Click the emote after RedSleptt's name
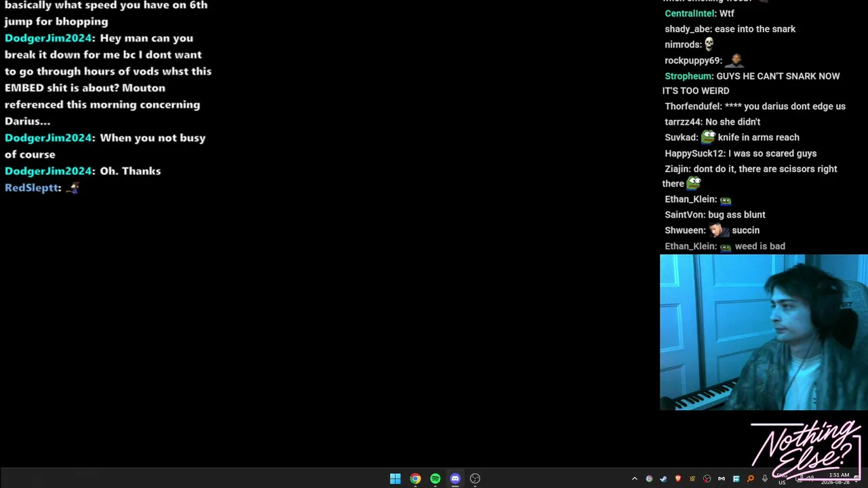This screenshot has height=488, width=868. click(x=73, y=188)
